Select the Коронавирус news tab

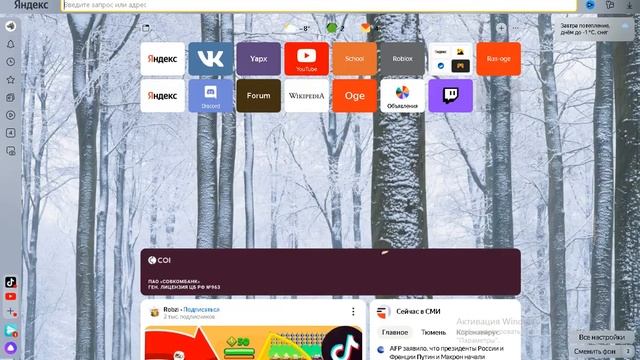(478, 332)
